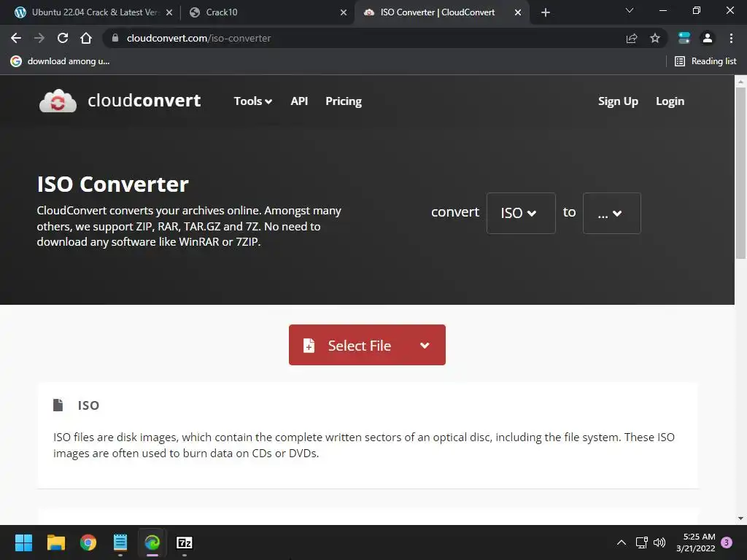Expand the Tools menu
The image size is (747, 560).
point(252,101)
